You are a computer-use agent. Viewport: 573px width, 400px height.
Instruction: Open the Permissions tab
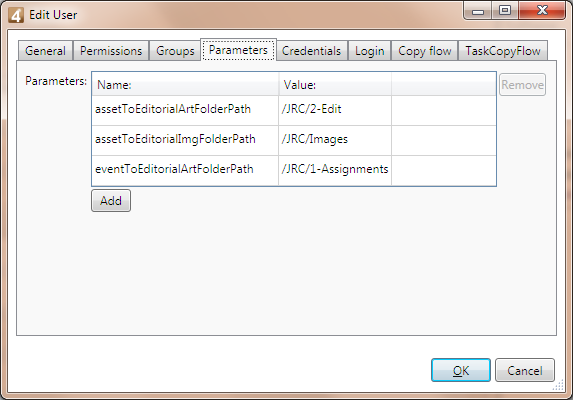click(111, 51)
